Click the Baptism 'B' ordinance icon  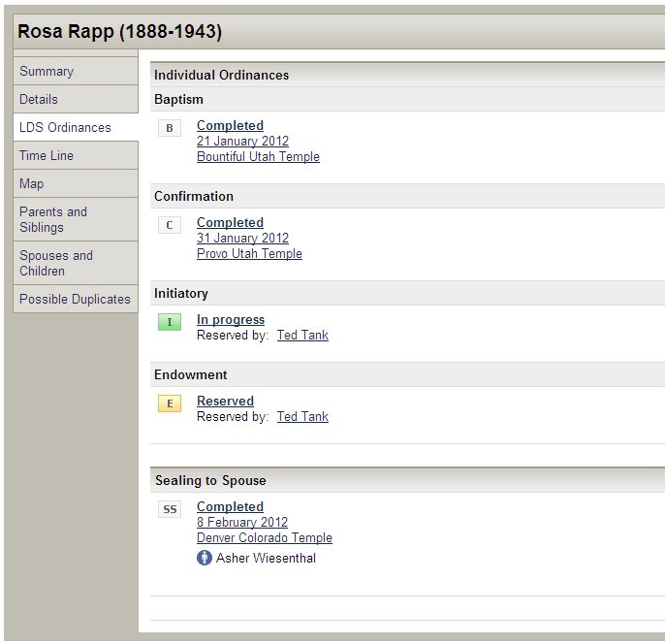[170, 128]
